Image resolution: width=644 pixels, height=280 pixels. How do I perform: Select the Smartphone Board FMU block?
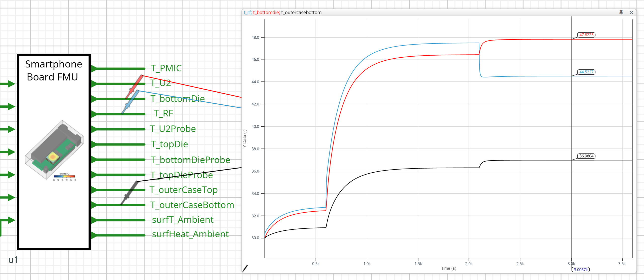[54, 152]
